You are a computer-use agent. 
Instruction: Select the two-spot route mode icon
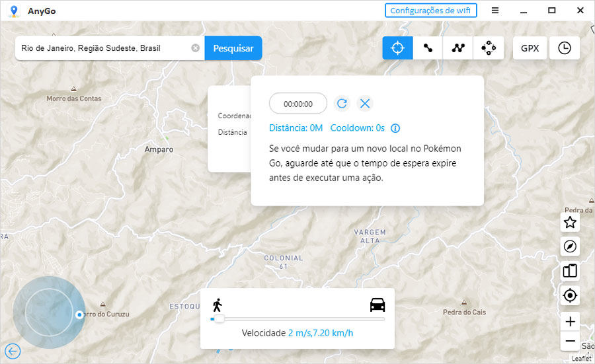coord(428,48)
